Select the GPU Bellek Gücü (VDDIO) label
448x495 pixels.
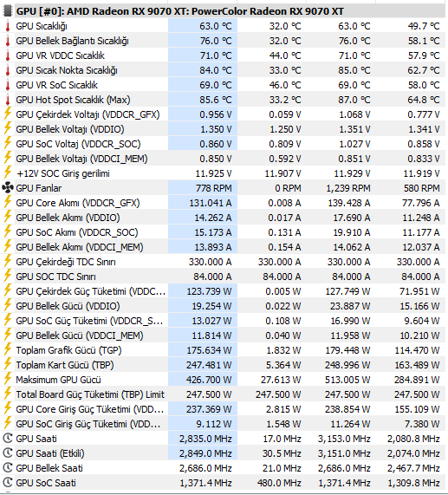point(68,306)
